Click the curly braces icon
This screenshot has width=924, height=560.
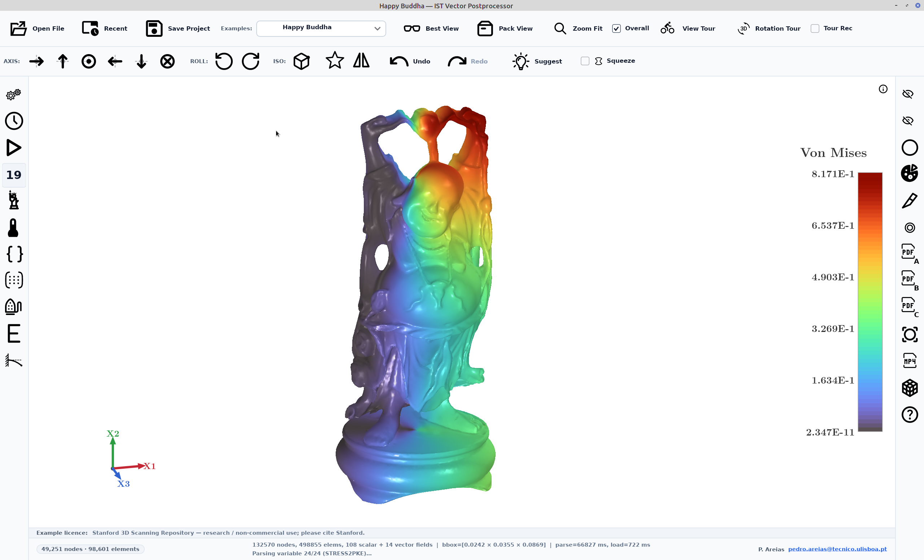click(15, 254)
